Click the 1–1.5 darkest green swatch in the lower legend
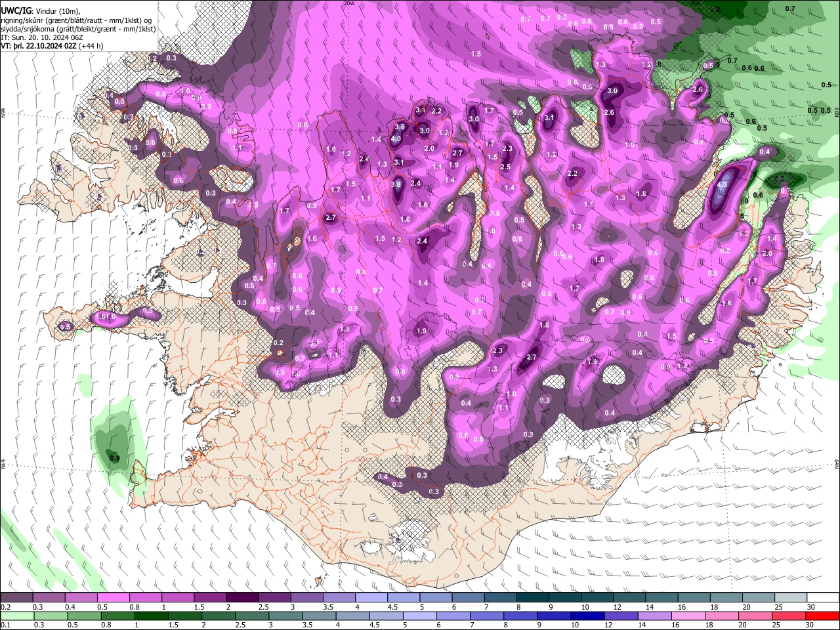The height and width of the screenshot is (630, 840). pos(151,616)
